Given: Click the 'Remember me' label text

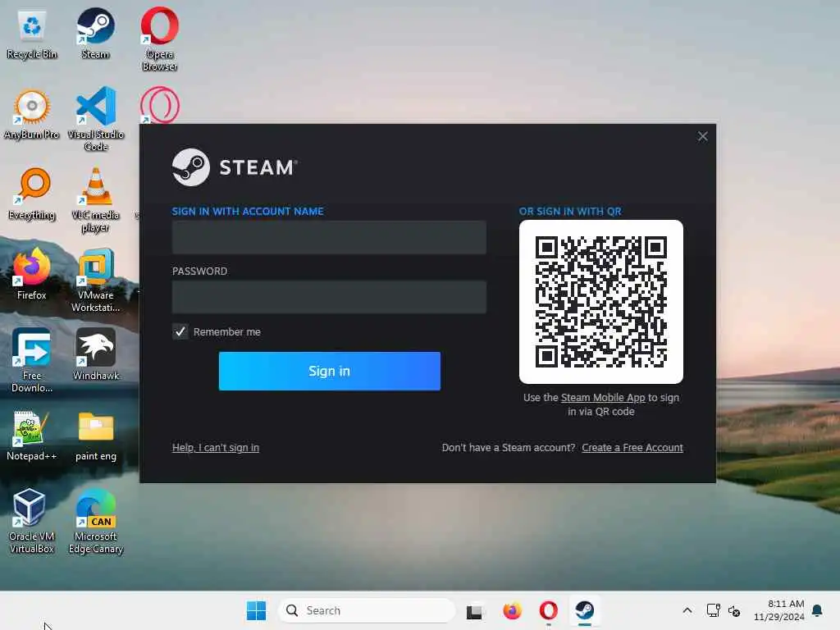Looking at the screenshot, I should click(226, 331).
